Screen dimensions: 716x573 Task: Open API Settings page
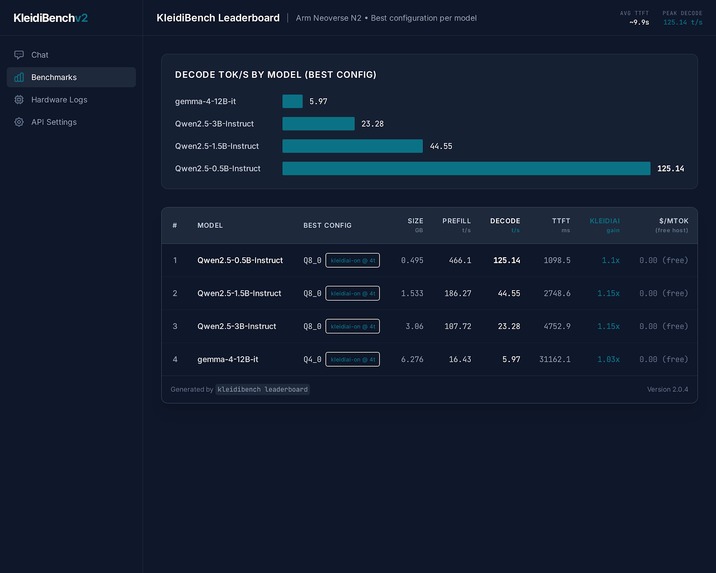pyautogui.click(x=71, y=122)
